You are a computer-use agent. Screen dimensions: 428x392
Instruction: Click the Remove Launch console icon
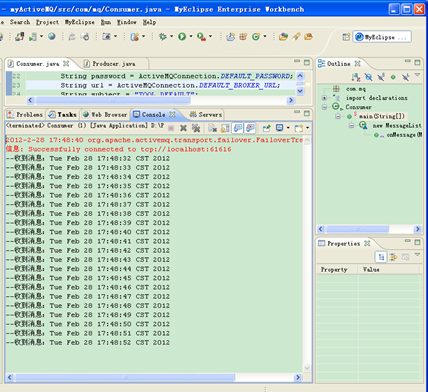click(183, 128)
